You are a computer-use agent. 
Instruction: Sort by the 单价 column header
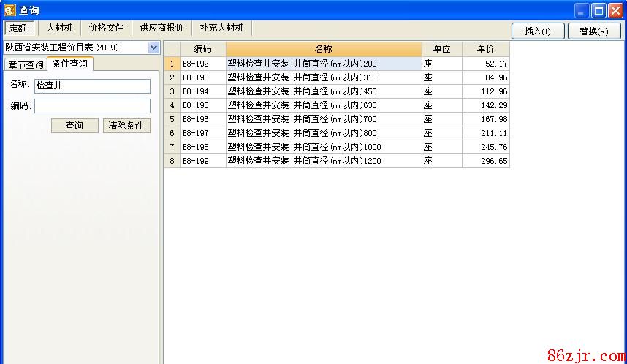pyautogui.click(x=485, y=49)
